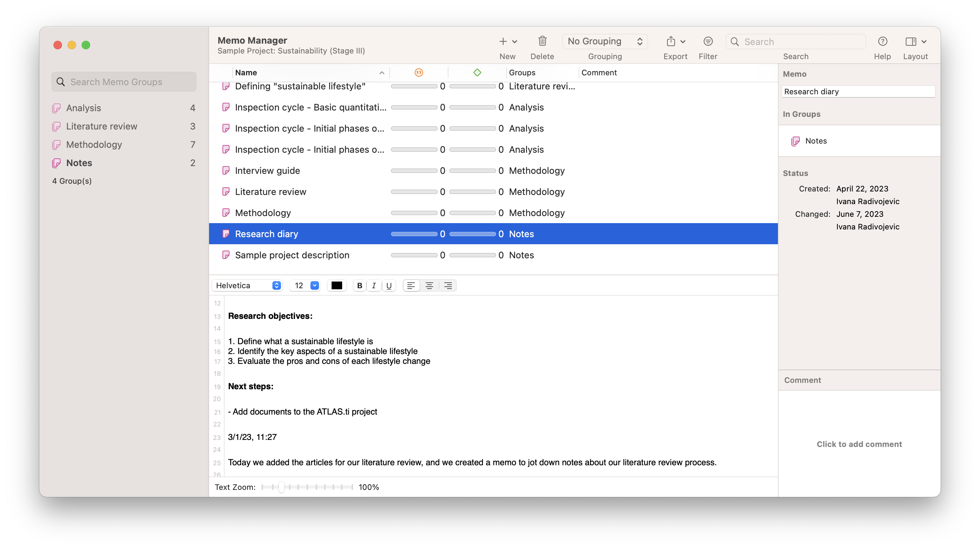This screenshot has height=549, width=980.
Task: Click to add comment area
Action: pos(859,444)
